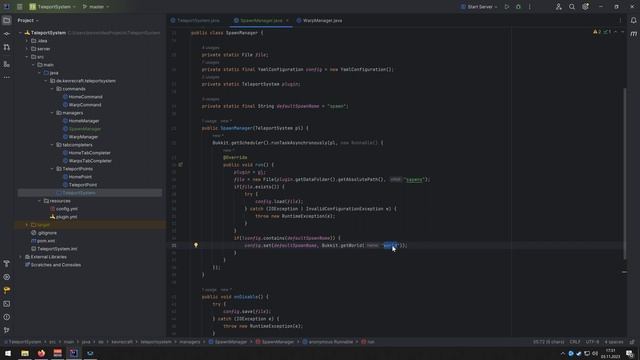The width and height of the screenshot is (640, 360).
Task: Open Search Everywhere magnifier
Action: coord(572,7)
